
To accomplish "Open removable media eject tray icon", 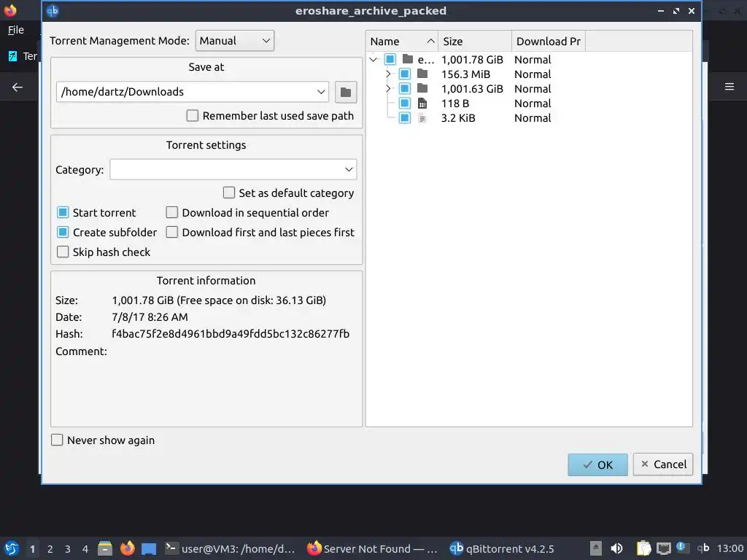I will click(595, 548).
